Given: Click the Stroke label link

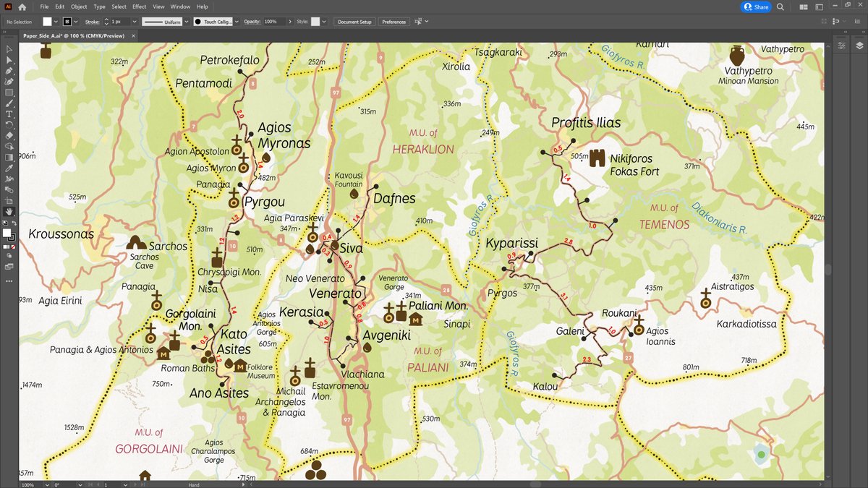Looking at the screenshot, I should tap(92, 22).
